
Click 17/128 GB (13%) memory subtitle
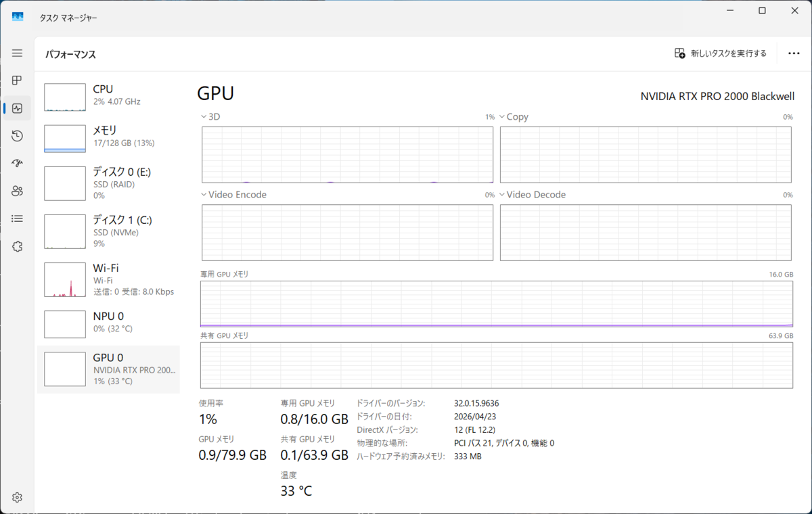[x=124, y=143]
